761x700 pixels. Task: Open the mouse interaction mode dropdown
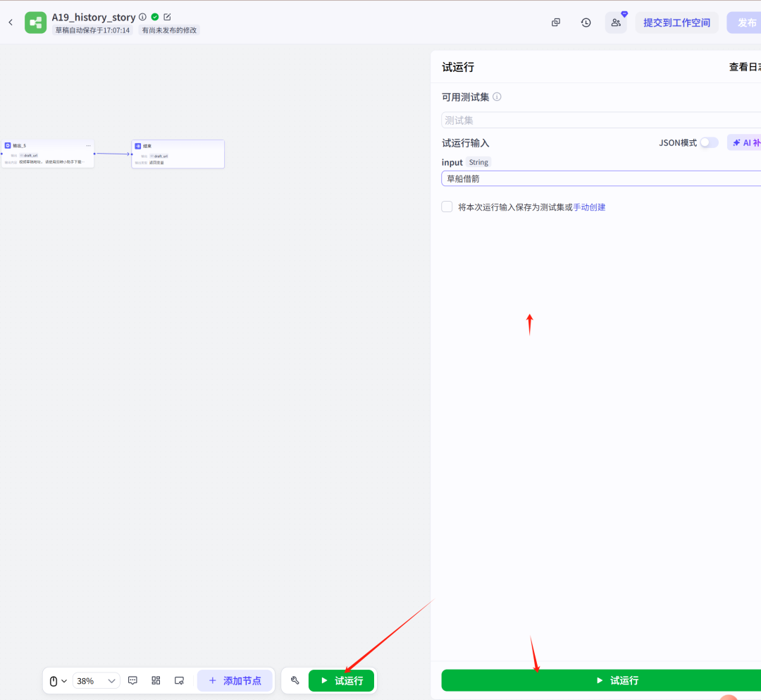point(58,681)
